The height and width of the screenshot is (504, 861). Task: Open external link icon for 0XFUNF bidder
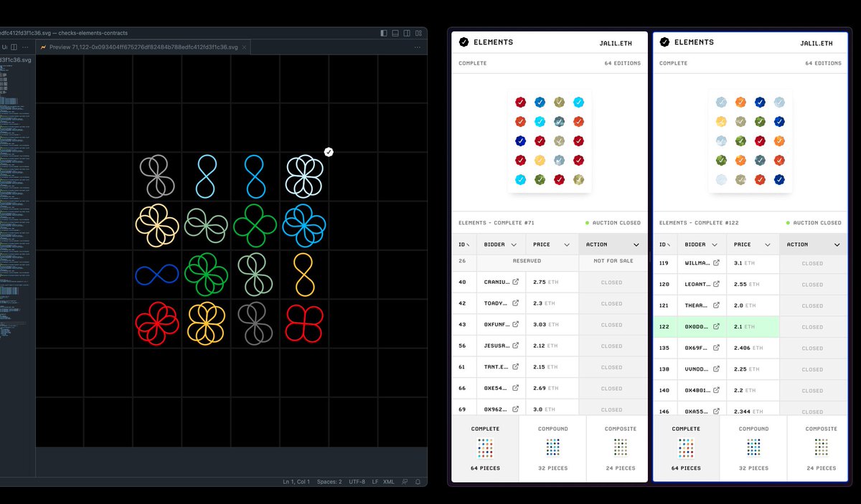(x=515, y=325)
